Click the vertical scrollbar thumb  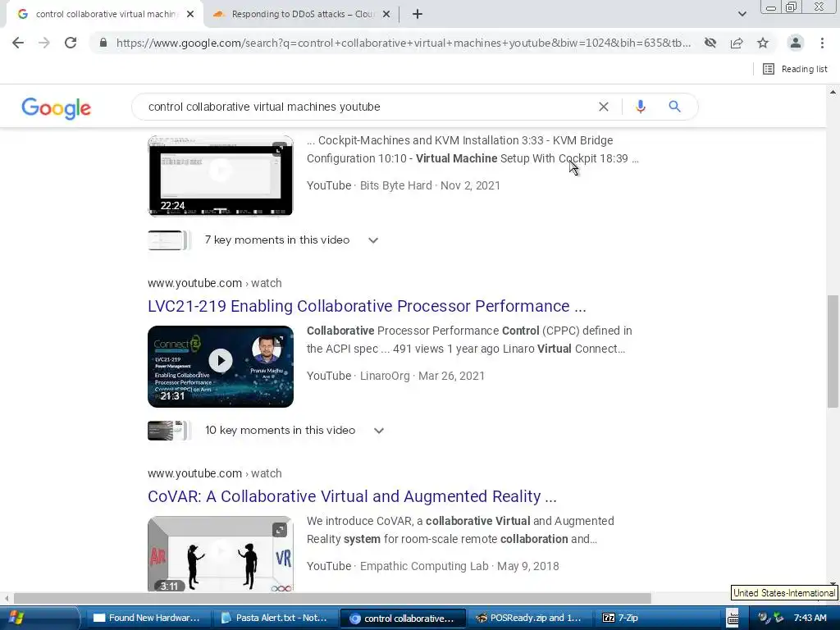click(x=833, y=351)
